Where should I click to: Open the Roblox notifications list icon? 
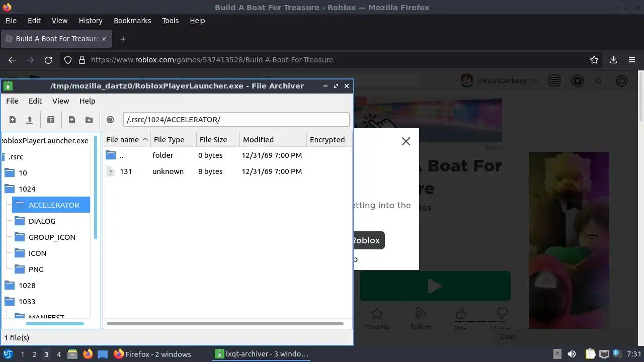click(x=554, y=80)
